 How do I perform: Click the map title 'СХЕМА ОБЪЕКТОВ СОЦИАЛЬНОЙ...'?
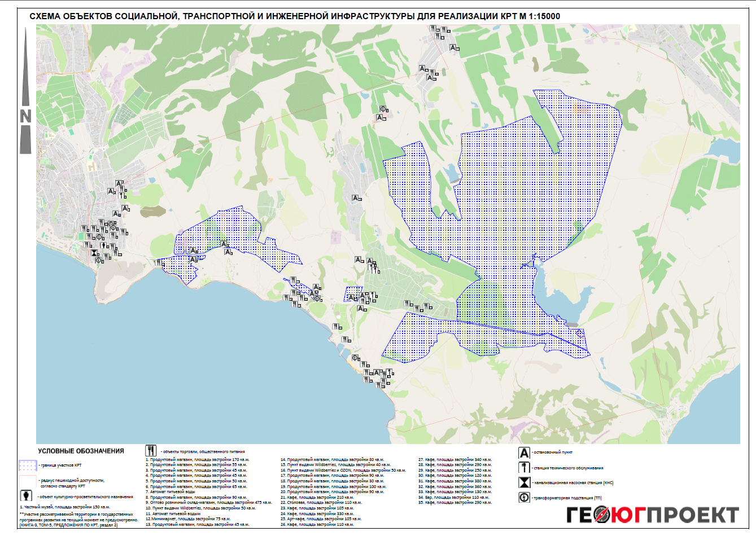(x=295, y=16)
